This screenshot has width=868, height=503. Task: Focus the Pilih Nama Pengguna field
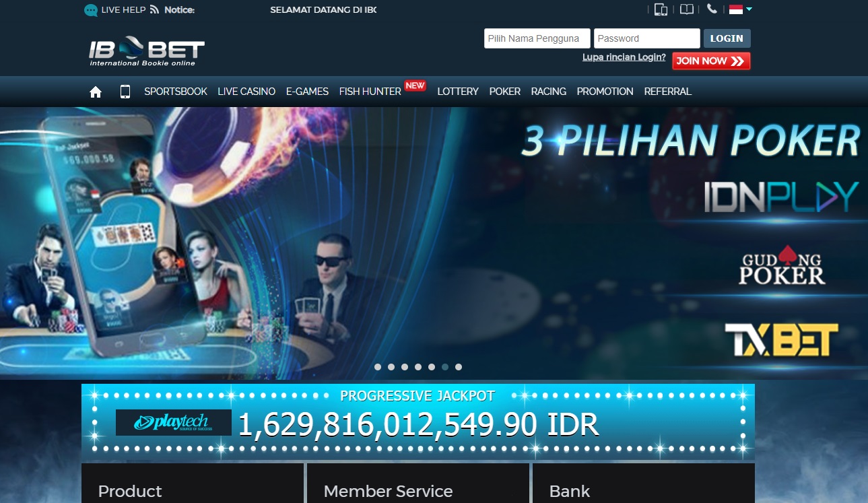[537, 38]
